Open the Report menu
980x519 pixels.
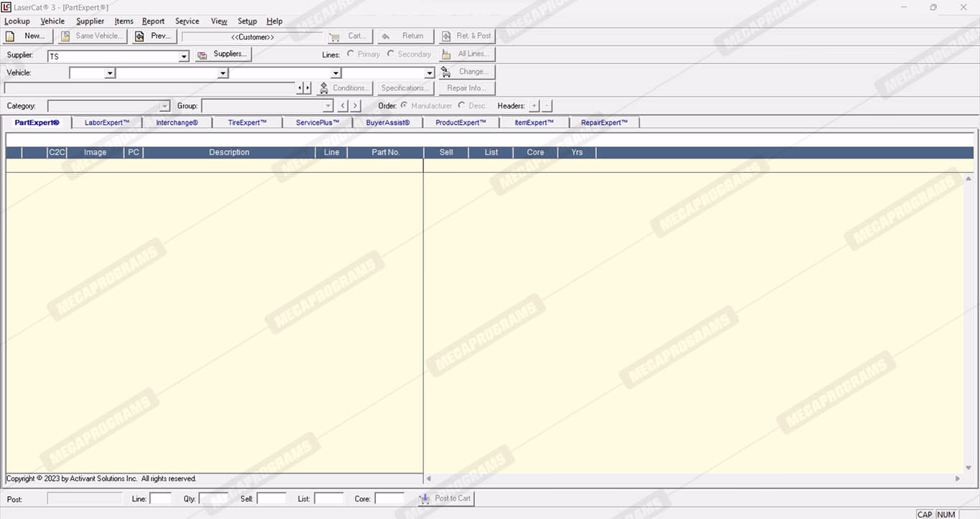pos(153,22)
